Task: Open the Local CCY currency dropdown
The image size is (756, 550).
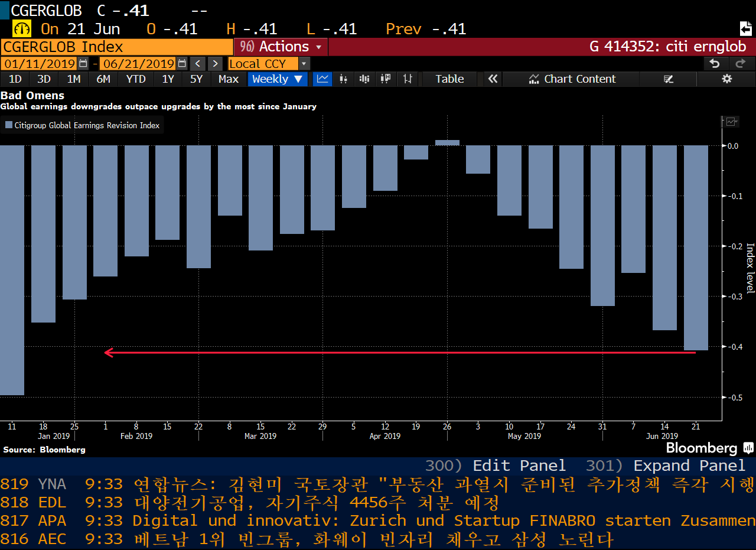Action: pyautogui.click(x=269, y=64)
